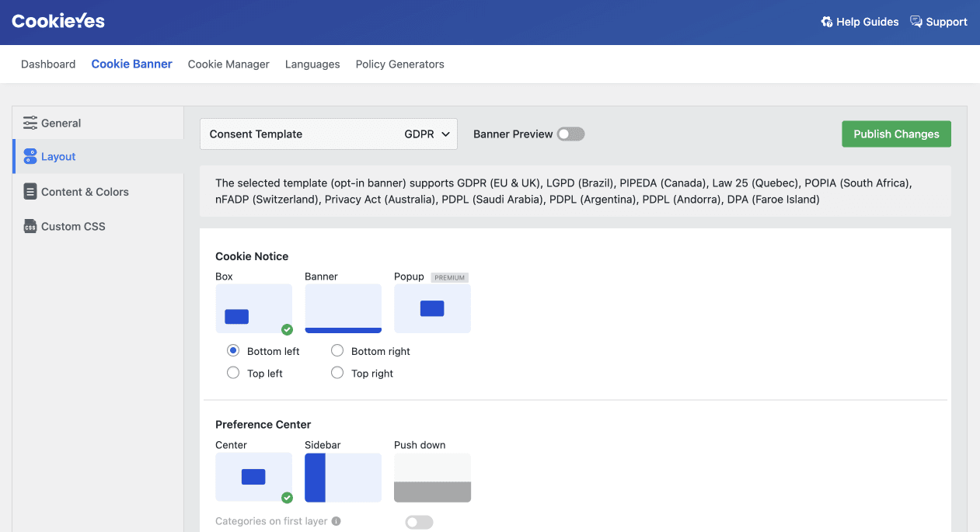Viewport: 980px width, 532px height.
Task: Go to the Dashboard tab
Action: (48, 64)
